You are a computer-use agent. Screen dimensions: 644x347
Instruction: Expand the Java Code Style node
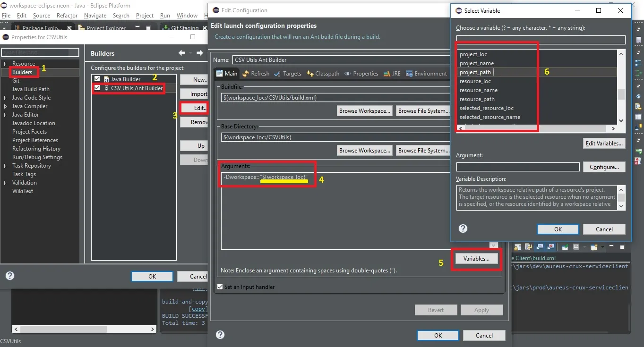(5, 98)
